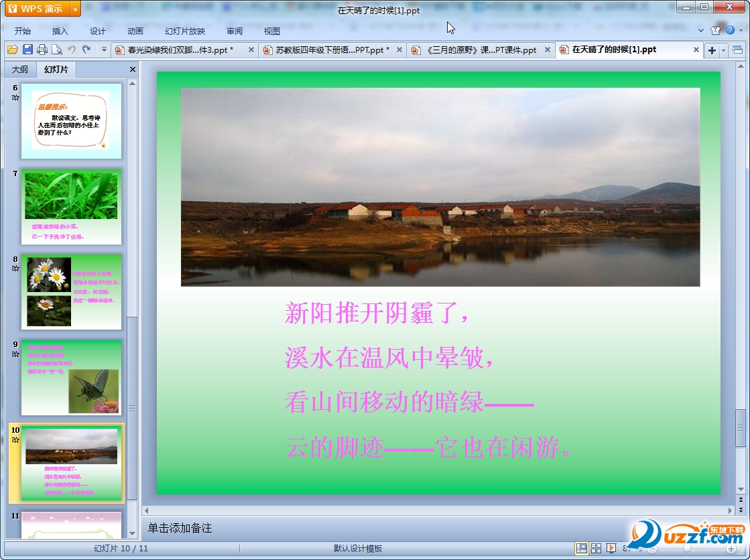Screen dimensions: 750x560
Task: Open the 审阅 ribbon tab
Action: click(235, 31)
